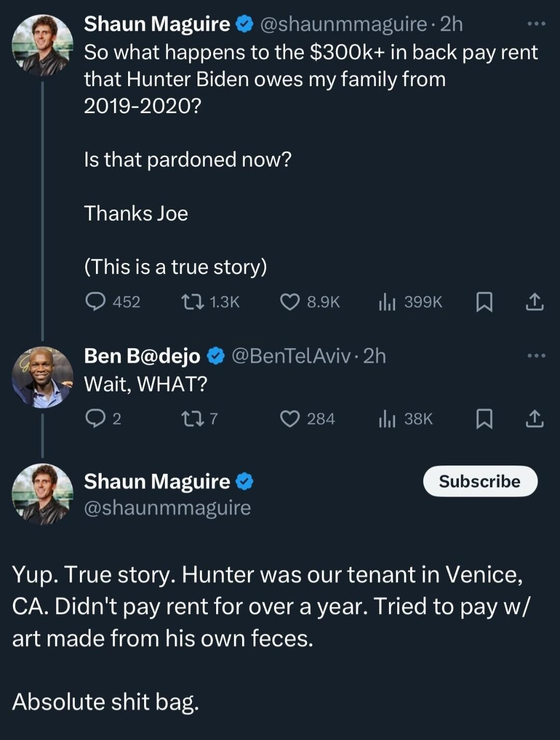This screenshot has width=560, height=740.
Task: Reply to Shaun Maguire's tweet
Action: pos(96,303)
